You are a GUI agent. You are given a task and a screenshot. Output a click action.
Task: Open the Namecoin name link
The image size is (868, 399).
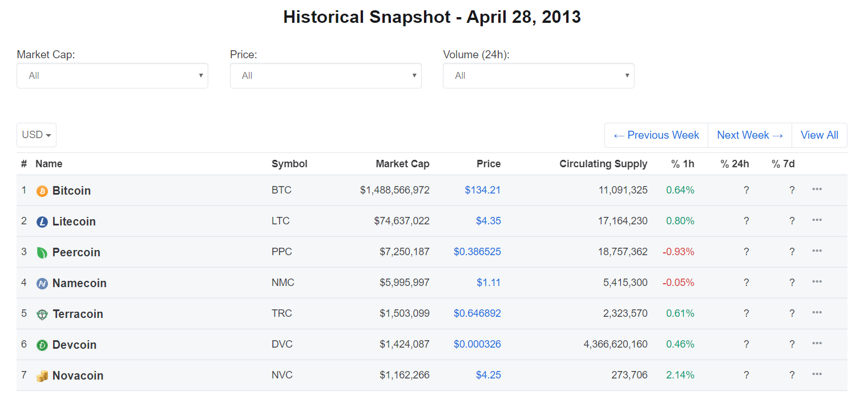(x=79, y=283)
